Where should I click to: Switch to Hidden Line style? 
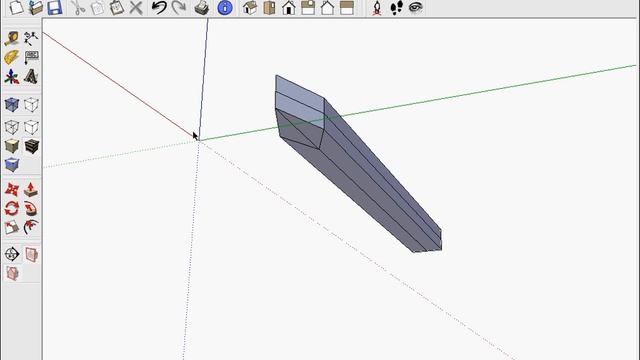[x=31, y=127]
